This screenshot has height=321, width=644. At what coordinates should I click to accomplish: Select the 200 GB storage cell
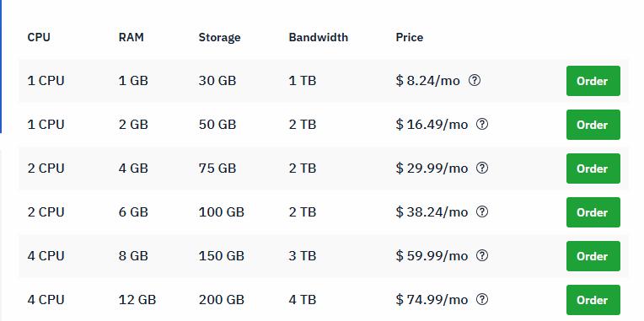(222, 300)
